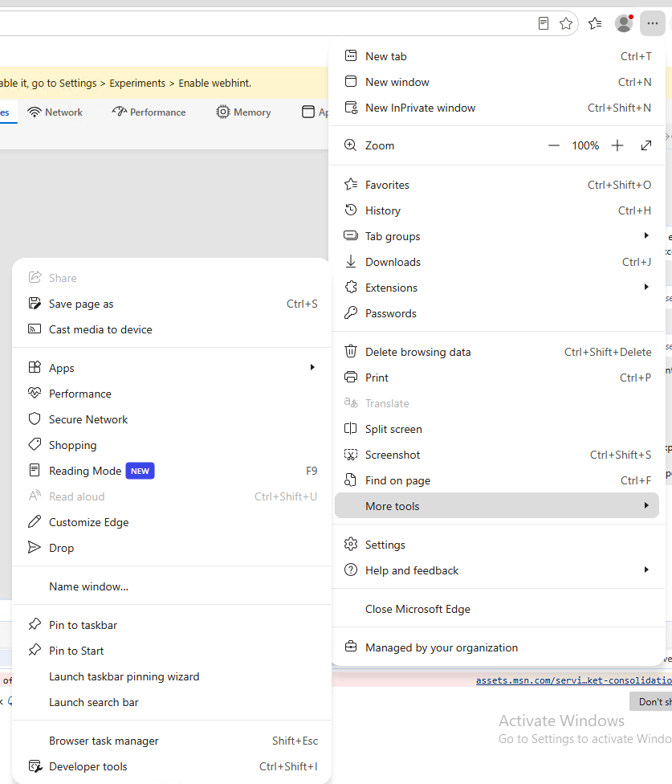672x784 pixels.
Task: Expand the Tab groups submenu arrow
Action: point(646,235)
